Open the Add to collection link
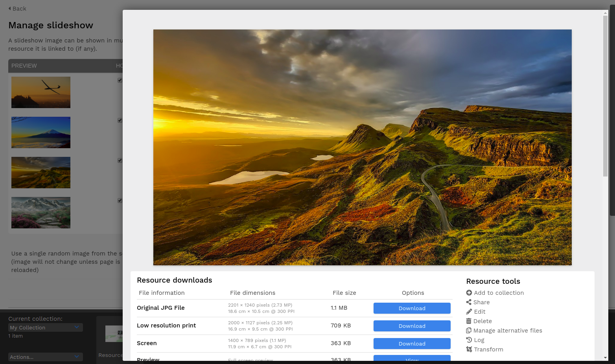 [x=499, y=293]
